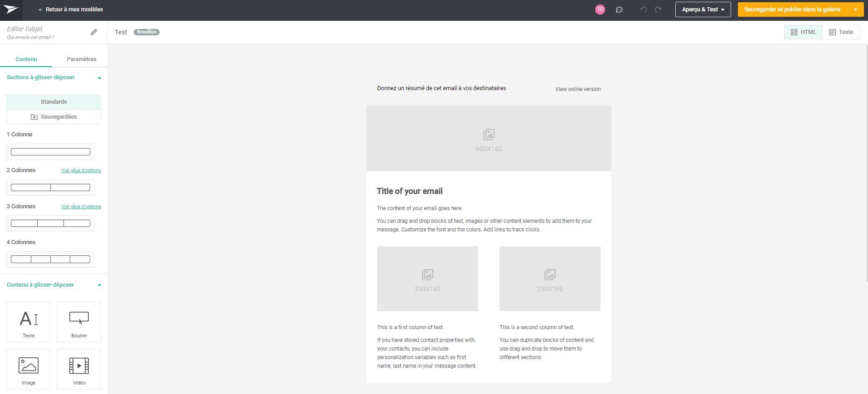The width and height of the screenshot is (868, 394).
Task: Click the Title of your email heading
Action: point(410,191)
